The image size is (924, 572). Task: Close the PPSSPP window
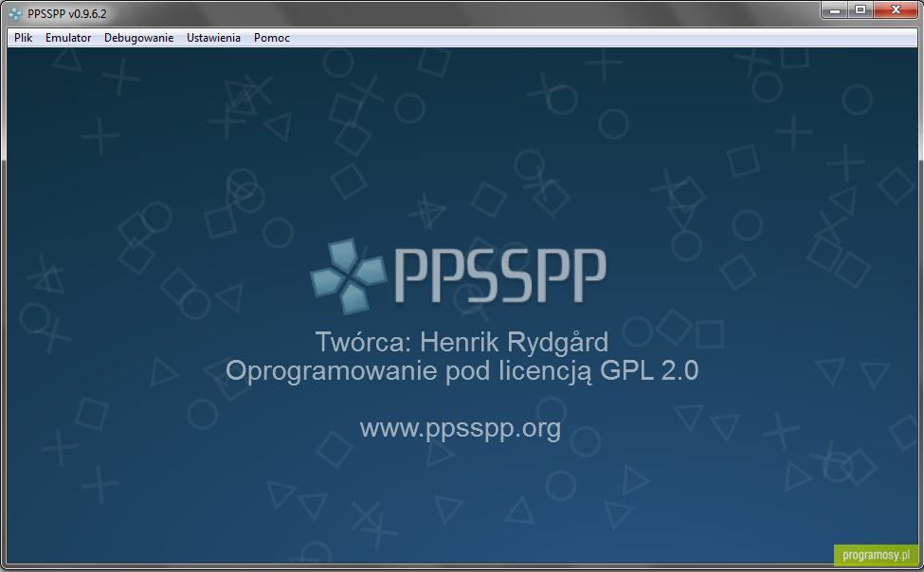pyautogui.click(x=896, y=10)
